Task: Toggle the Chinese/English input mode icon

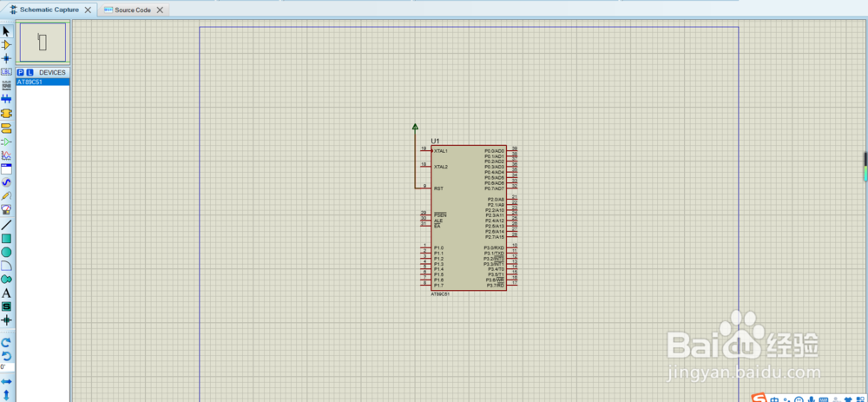Action: click(775, 399)
